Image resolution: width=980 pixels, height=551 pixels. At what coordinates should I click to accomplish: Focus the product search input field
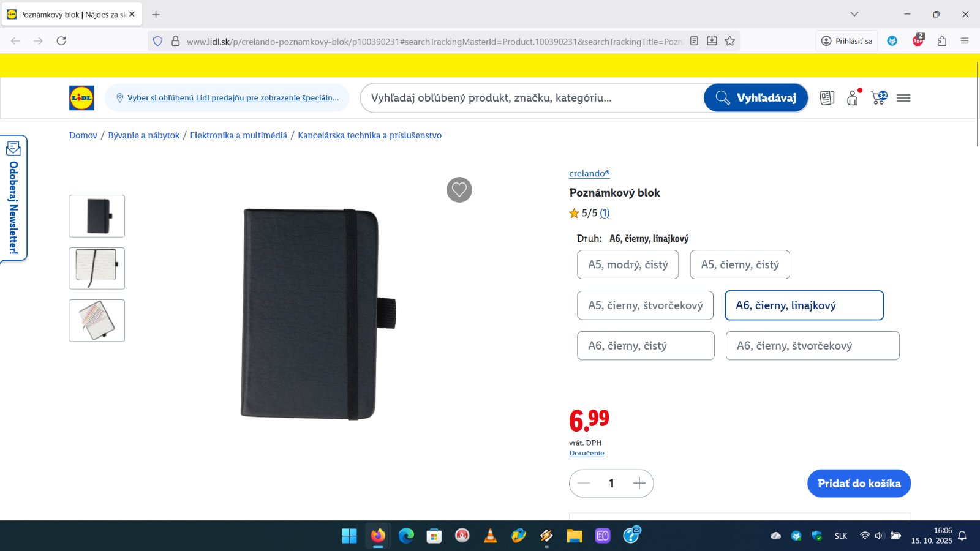click(533, 98)
